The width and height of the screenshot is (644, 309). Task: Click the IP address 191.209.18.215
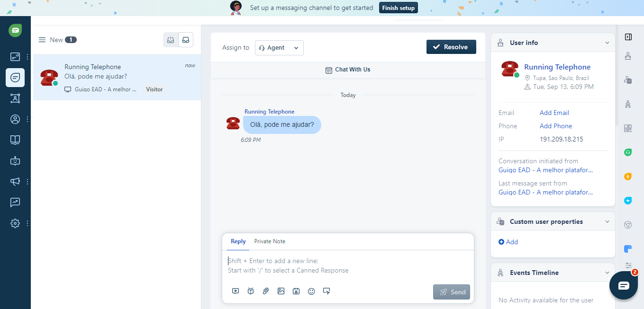tap(562, 139)
